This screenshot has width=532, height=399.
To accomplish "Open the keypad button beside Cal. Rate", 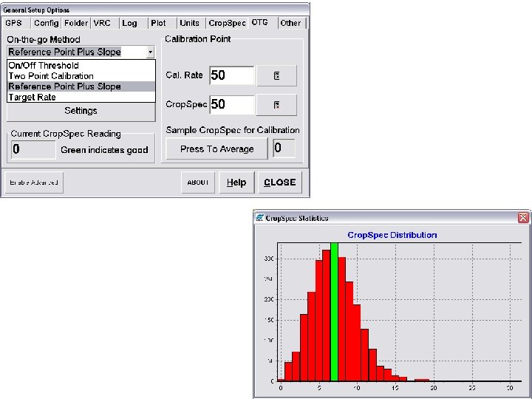I will (x=276, y=75).
